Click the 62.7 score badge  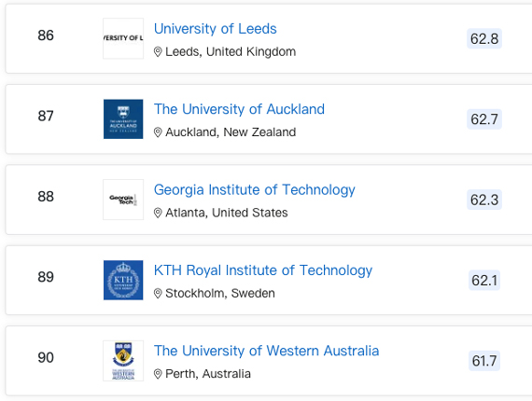(x=484, y=119)
